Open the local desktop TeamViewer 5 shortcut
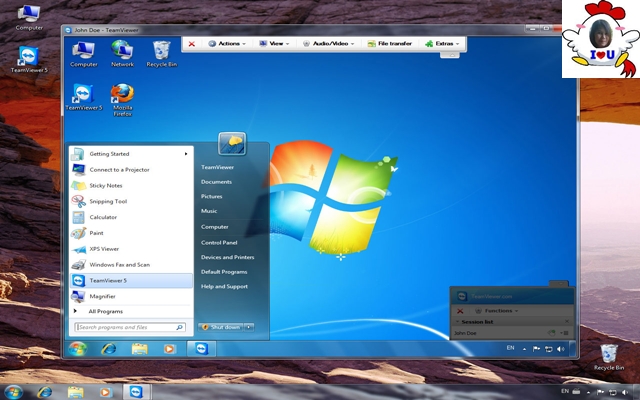 tap(29, 60)
